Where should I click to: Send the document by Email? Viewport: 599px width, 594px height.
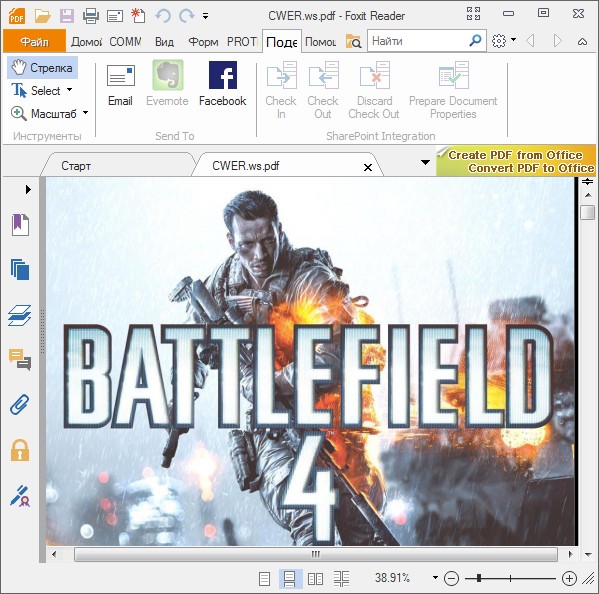click(120, 85)
